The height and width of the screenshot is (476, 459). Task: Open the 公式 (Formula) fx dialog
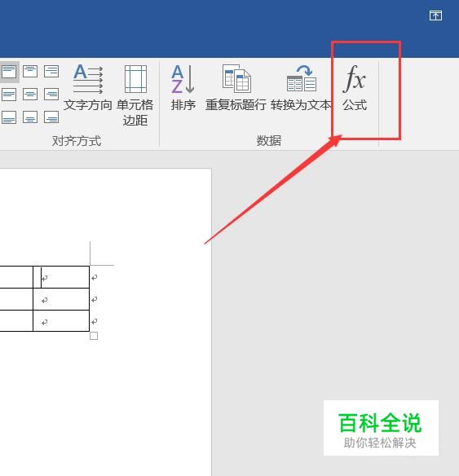(x=355, y=87)
